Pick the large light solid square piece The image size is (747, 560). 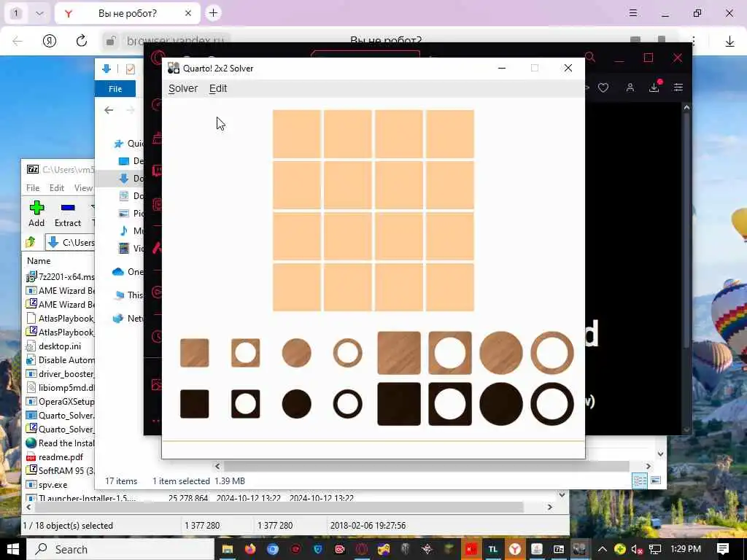coord(399,353)
